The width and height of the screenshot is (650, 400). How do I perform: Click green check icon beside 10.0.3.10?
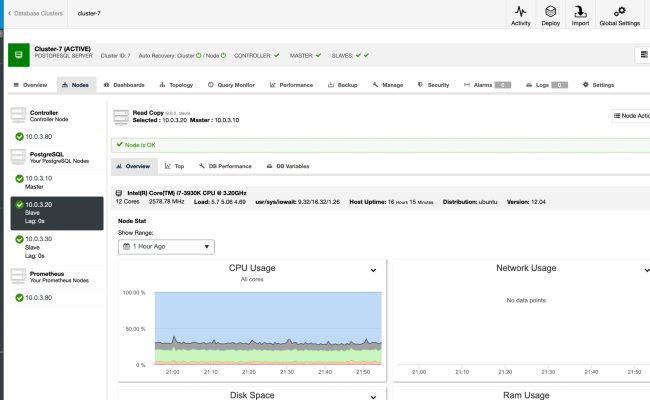[19, 179]
